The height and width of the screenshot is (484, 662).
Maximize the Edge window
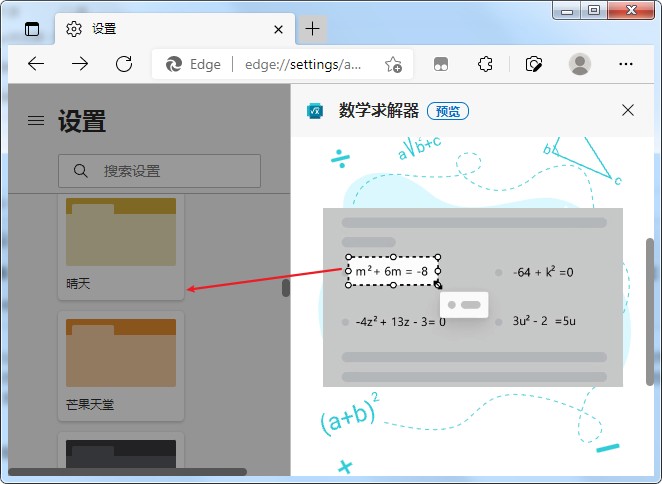point(594,11)
